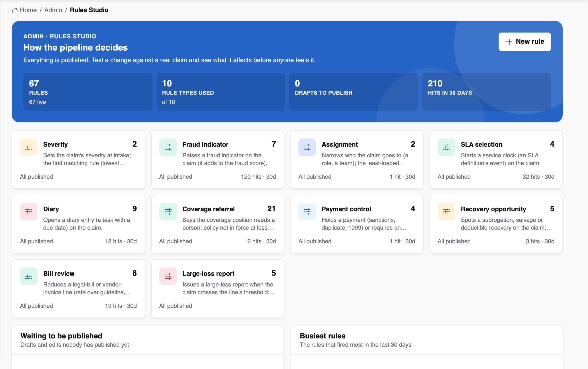588x369 pixels.
Task: Go to Home in the breadcrumb
Action: click(28, 10)
